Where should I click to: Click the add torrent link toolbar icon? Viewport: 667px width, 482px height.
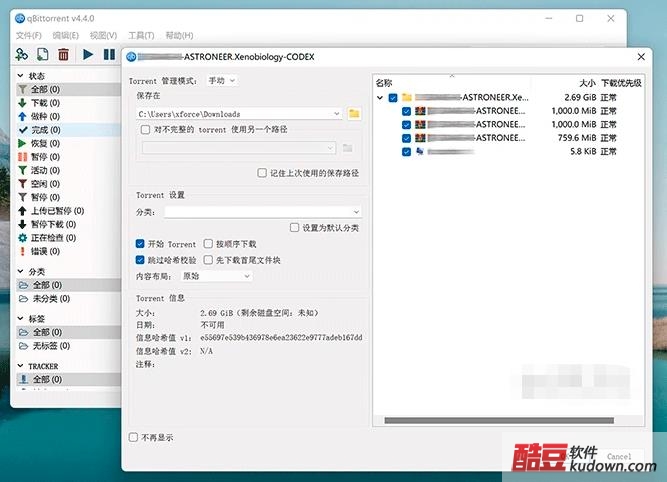pyautogui.click(x=21, y=54)
